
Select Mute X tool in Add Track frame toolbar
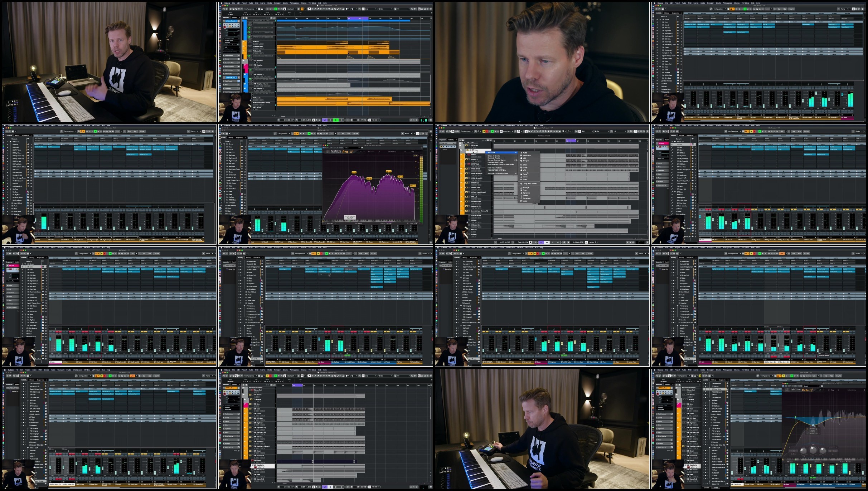coord(543,131)
